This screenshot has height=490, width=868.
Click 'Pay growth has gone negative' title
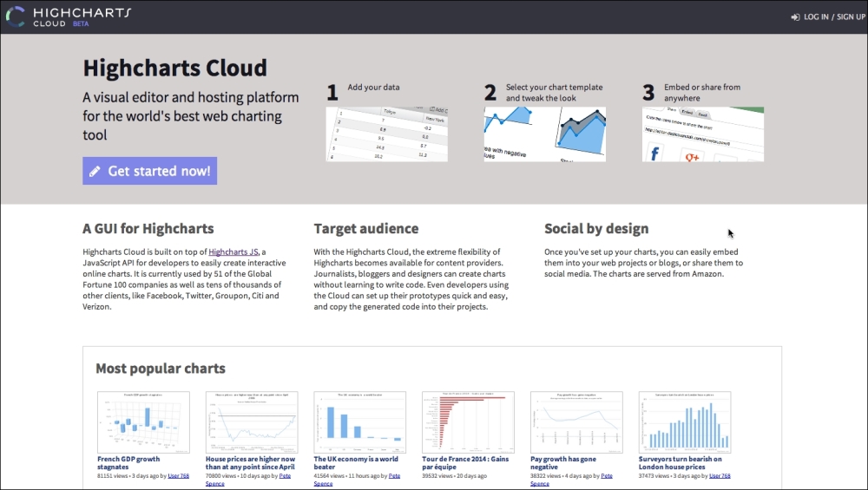click(x=563, y=463)
